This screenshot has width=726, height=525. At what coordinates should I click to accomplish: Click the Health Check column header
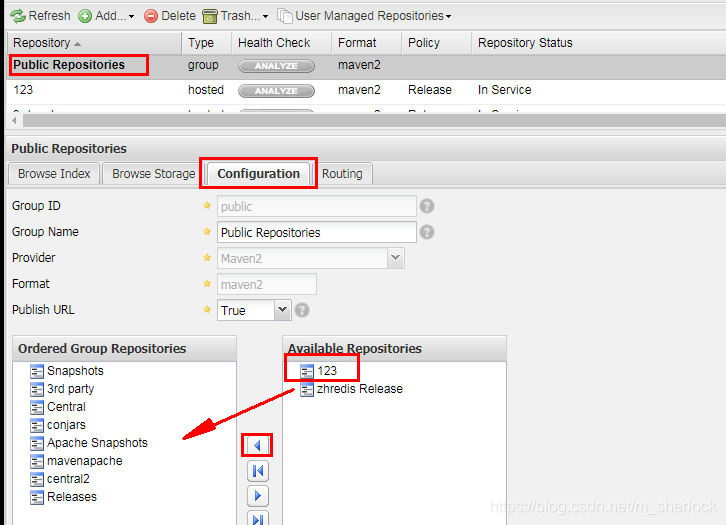point(281,43)
